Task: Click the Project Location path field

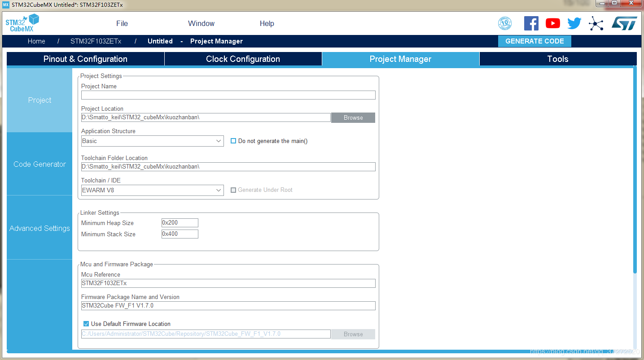Action: (206, 117)
